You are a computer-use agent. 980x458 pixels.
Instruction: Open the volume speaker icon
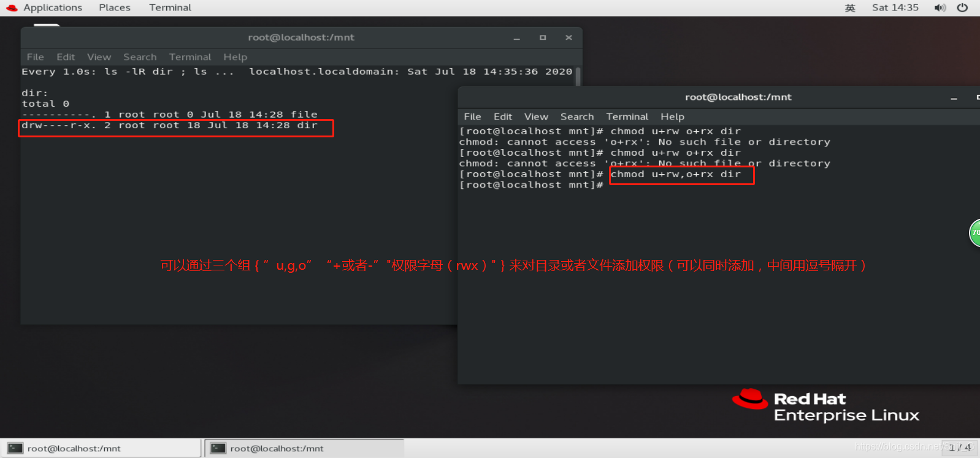pyautogui.click(x=940, y=8)
